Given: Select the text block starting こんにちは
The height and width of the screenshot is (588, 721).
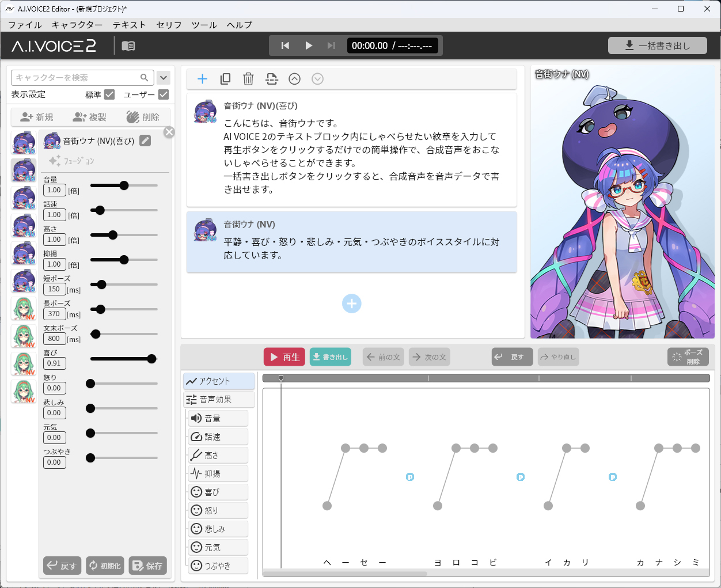Looking at the screenshot, I should point(351,150).
